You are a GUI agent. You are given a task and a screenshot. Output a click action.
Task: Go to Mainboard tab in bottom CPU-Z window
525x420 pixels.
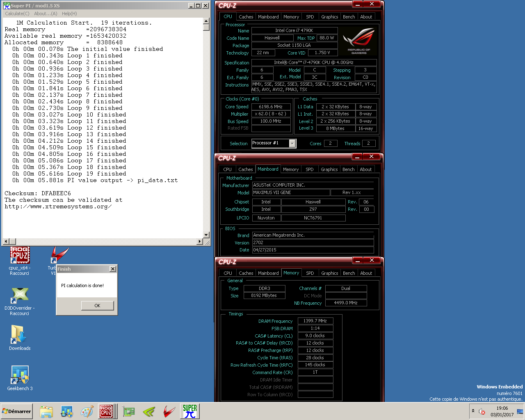click(x=268, y=273)
